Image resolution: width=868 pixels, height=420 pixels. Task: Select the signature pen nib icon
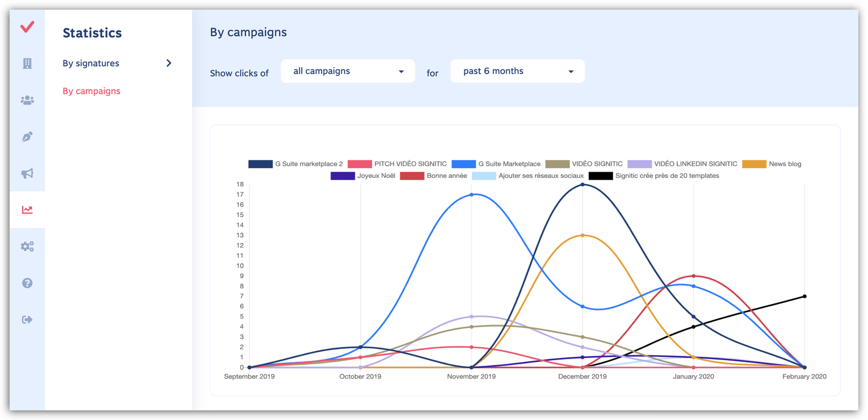click(27, 137)
